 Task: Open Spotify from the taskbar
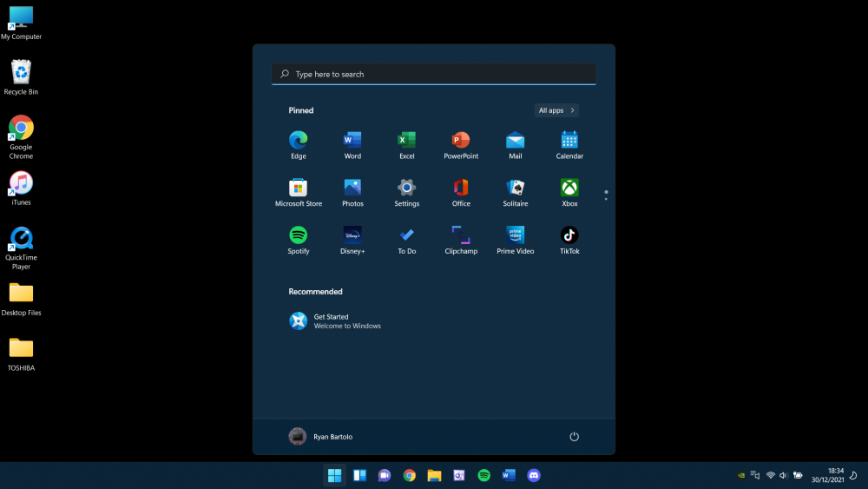click(483, 475)
